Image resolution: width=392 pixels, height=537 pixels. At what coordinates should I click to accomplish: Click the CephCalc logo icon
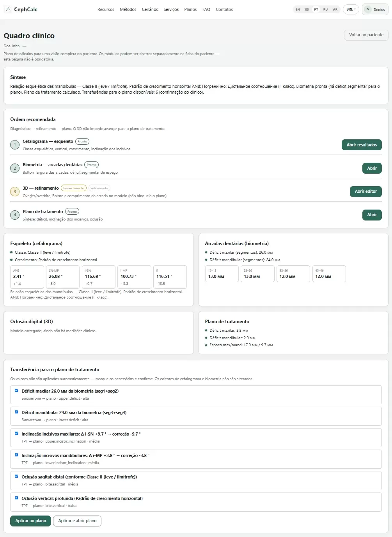pyautogui.click(x=8, y=9)
